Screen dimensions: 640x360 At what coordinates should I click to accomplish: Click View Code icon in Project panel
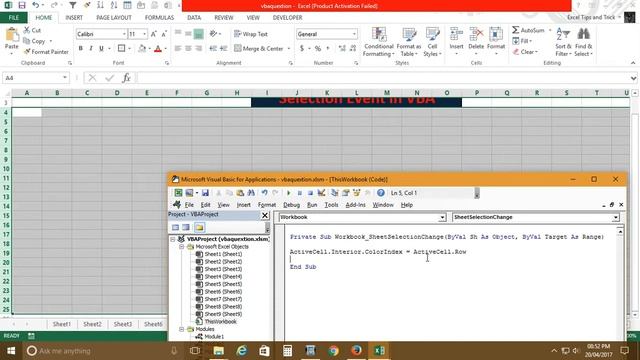click(176, 227)
